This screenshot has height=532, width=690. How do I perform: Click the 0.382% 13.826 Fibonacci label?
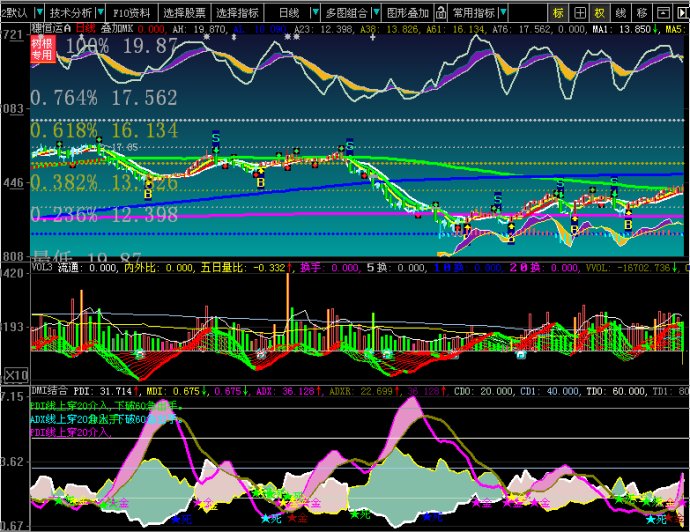pyautogui.click(x=104, y=182)
